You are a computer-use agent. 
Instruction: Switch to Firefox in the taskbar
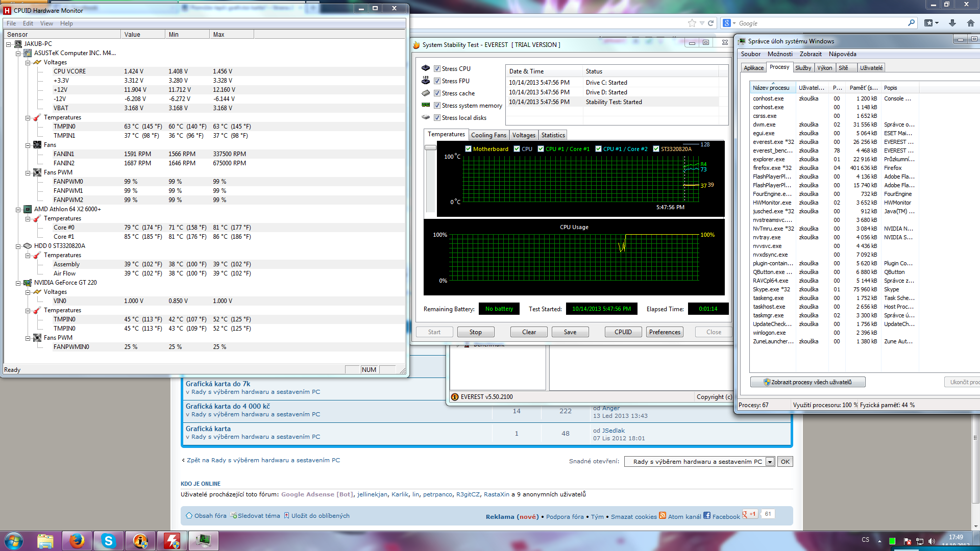tap(77, 541)
